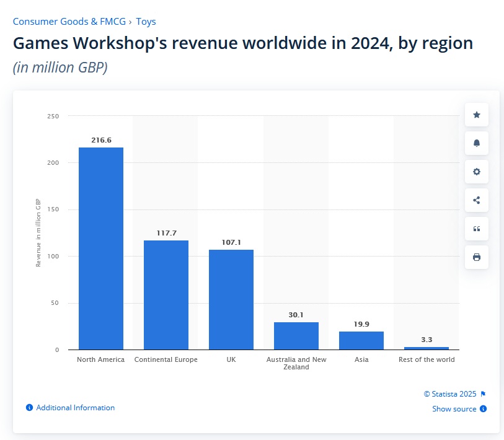The width and height of the screenshot is (504, 440).
Task: Click the North America bar
Action: coord(101,249)
